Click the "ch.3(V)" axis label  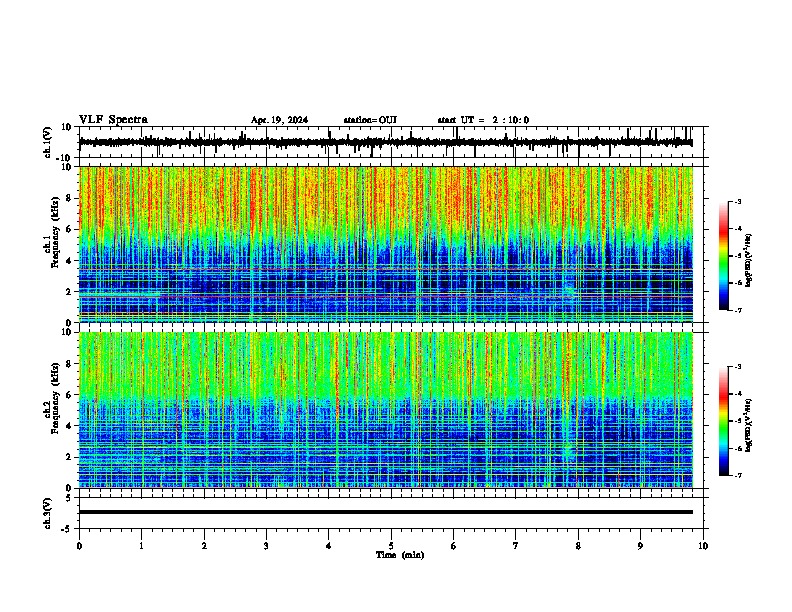(48, 513)
